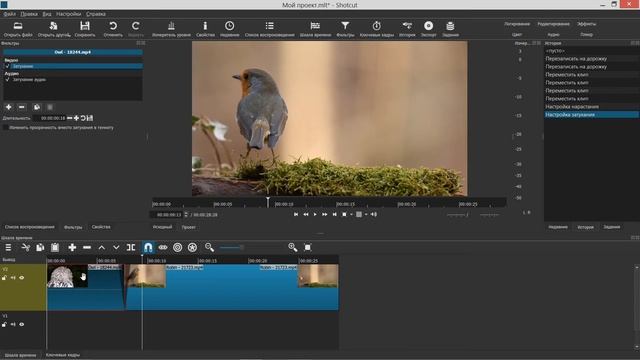Click the timecode spinner arrows in player
640x360 pixels.
click(x=186, y=214)
